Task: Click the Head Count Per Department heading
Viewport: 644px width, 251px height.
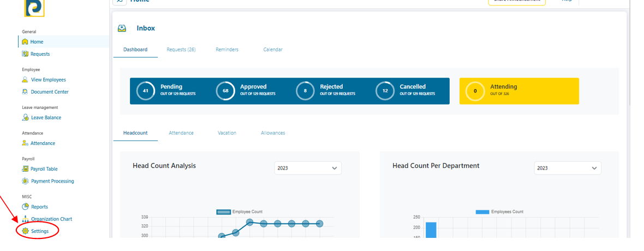Action: [x=436, y=166]
